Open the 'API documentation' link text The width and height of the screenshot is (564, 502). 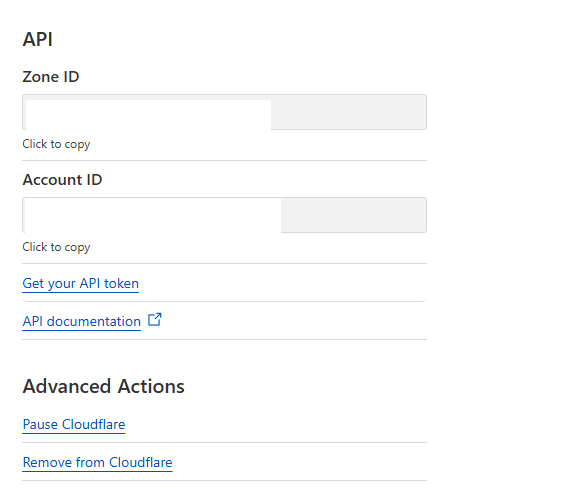point(82,321)
